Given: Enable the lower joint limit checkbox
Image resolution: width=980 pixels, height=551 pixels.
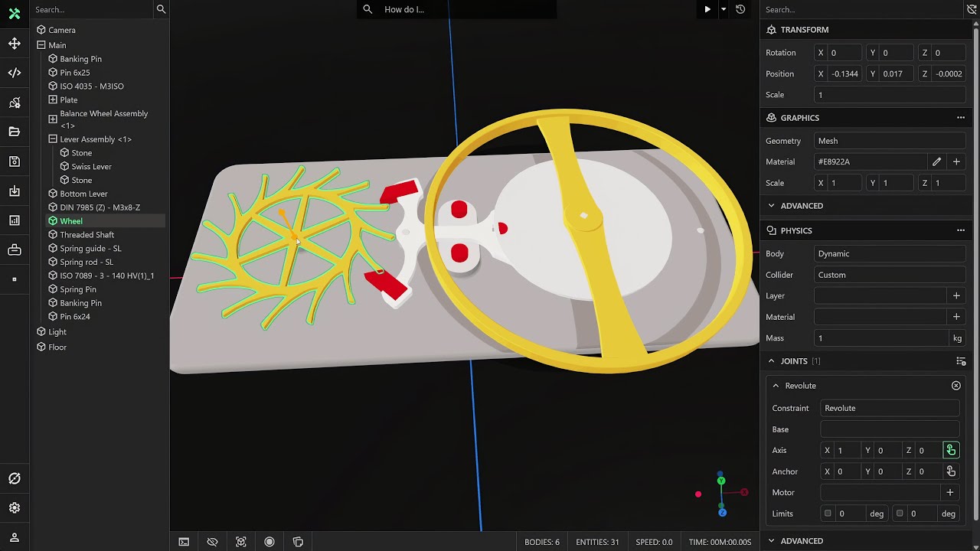Looking at the screenshot, I should (828, 514).
